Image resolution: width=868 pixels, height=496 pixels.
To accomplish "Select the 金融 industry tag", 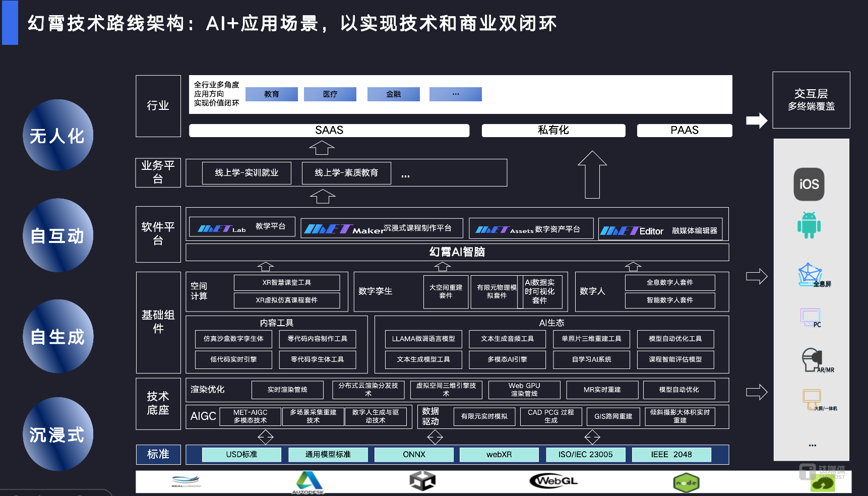I will pos(393,94).
